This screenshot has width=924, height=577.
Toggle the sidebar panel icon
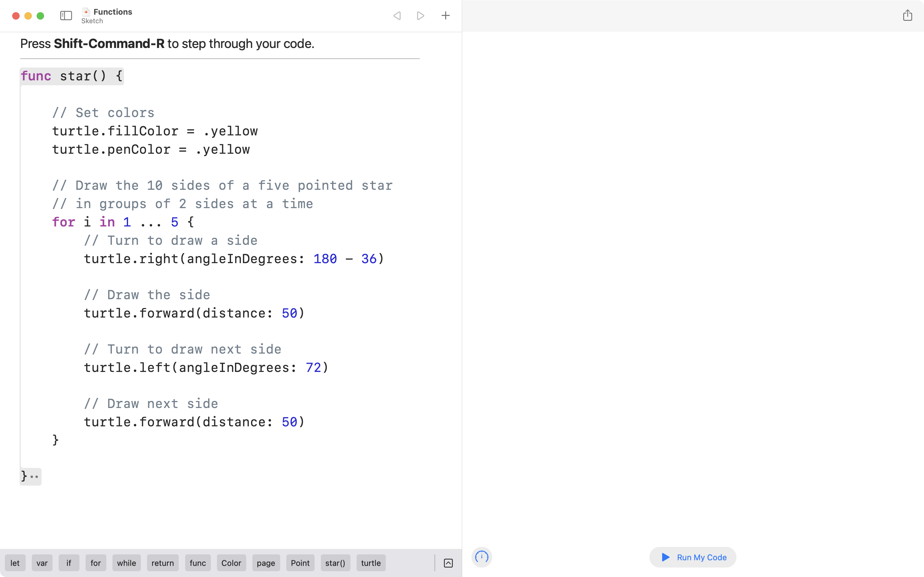click(66, 16)
